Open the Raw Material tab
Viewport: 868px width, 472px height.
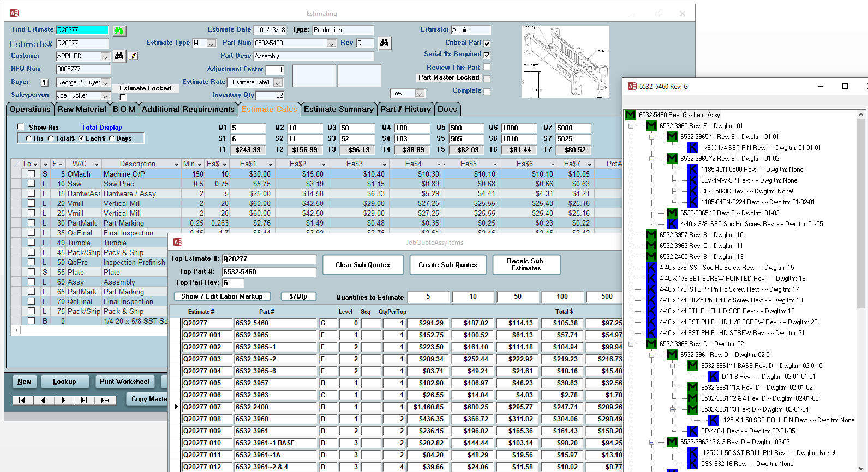coord(82,109)
